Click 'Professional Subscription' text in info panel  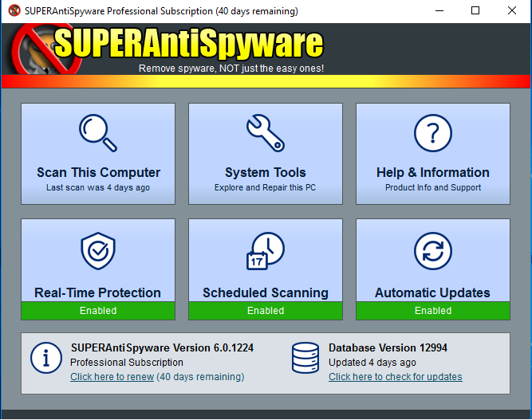point(127,363)
